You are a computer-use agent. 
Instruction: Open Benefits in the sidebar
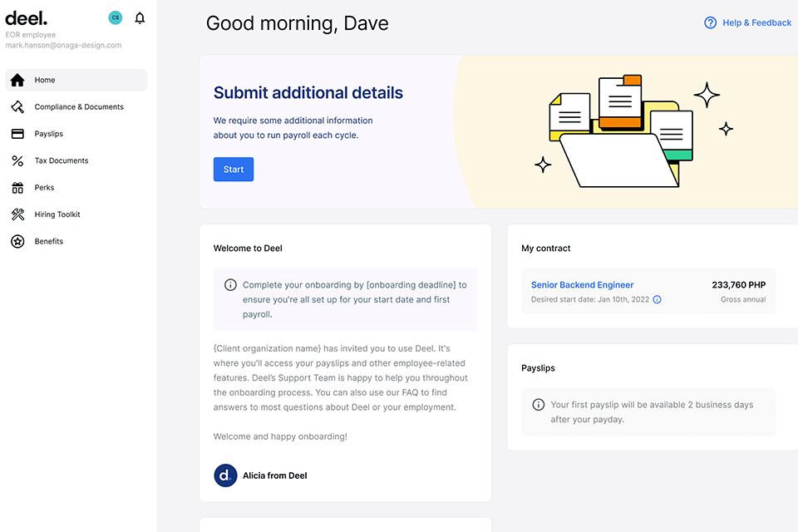pos(76,241)
